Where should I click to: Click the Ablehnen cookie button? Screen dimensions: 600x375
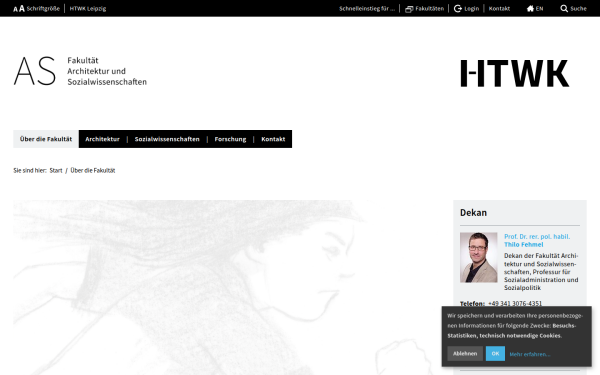[465, 354]
